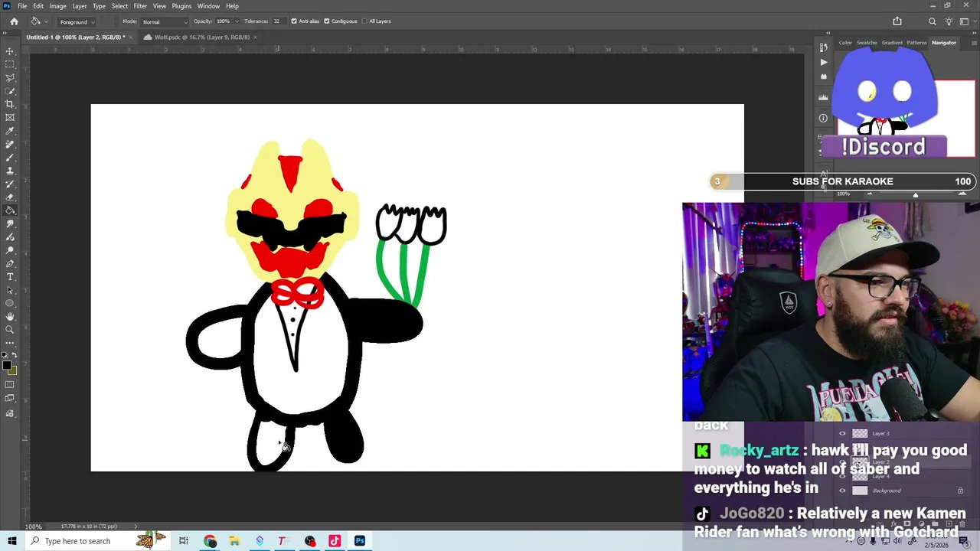This screenshot has width=980, height=551.
Task: Select the Frame tool
Action: tap(10, 117)
